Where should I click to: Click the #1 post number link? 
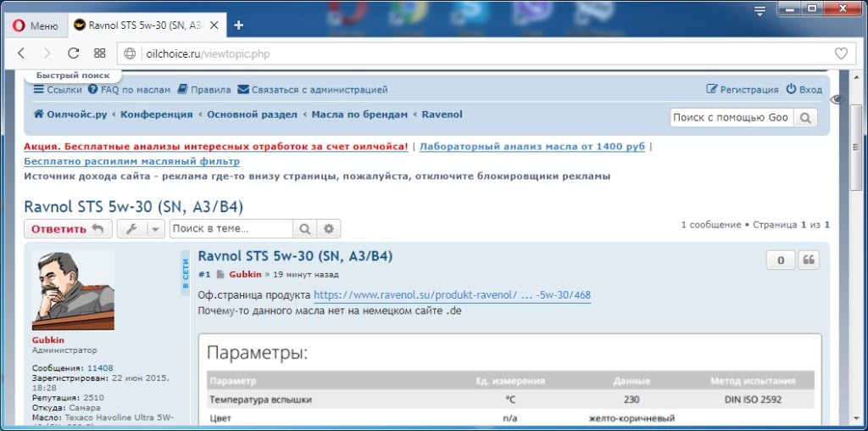[204, 274]
